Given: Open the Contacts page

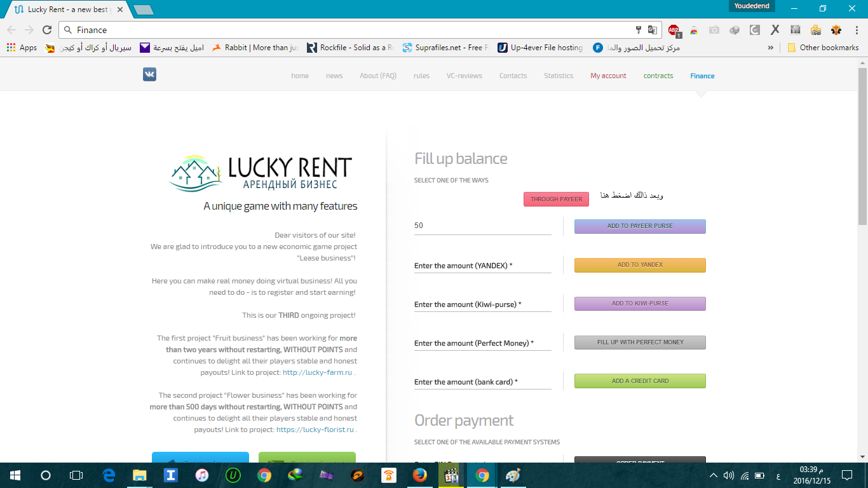Looking at the screenshot, I should (513, 76).
